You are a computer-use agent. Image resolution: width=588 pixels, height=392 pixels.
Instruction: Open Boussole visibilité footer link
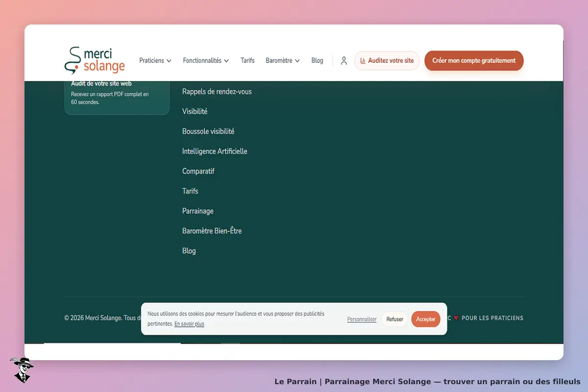pyautogui.click(x=208, y=131)
